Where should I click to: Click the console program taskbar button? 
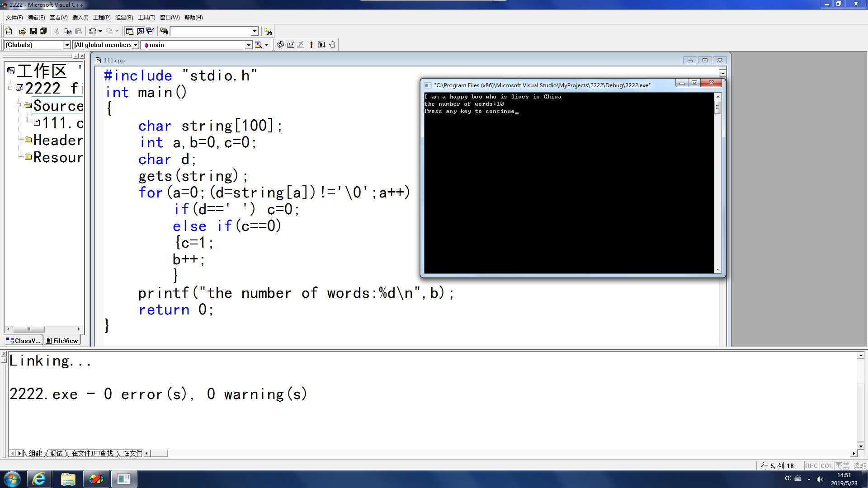(124, 479)
